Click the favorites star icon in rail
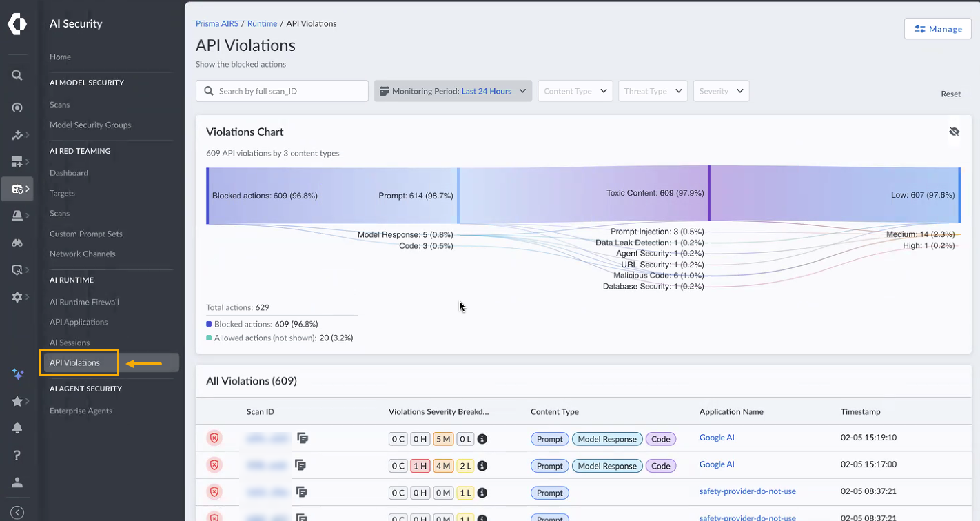Image resolution: width=980 pixels, height=521 pixels. pos(17,401)
